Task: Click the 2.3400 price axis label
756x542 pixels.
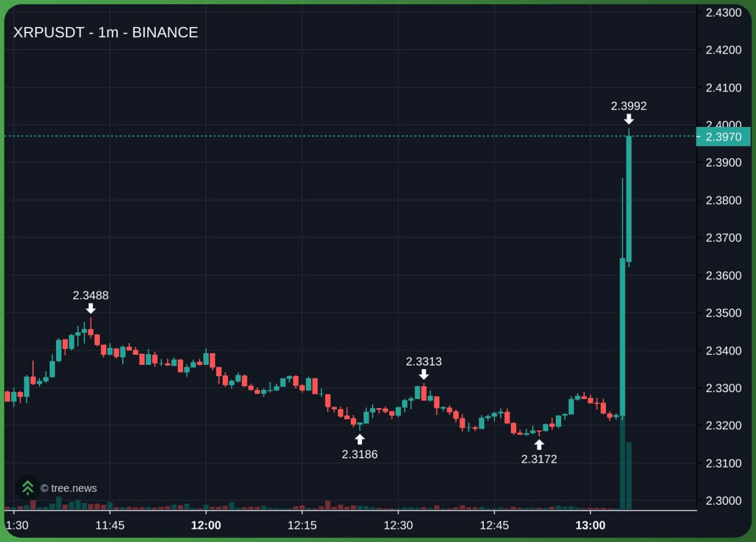Action: click(x=724, y=351)
